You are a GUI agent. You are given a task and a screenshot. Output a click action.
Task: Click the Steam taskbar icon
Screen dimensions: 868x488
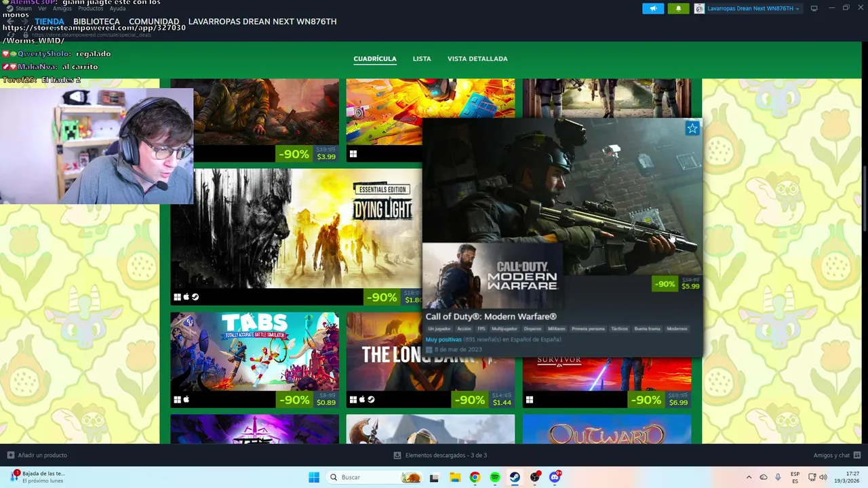(x=515, y=477)
